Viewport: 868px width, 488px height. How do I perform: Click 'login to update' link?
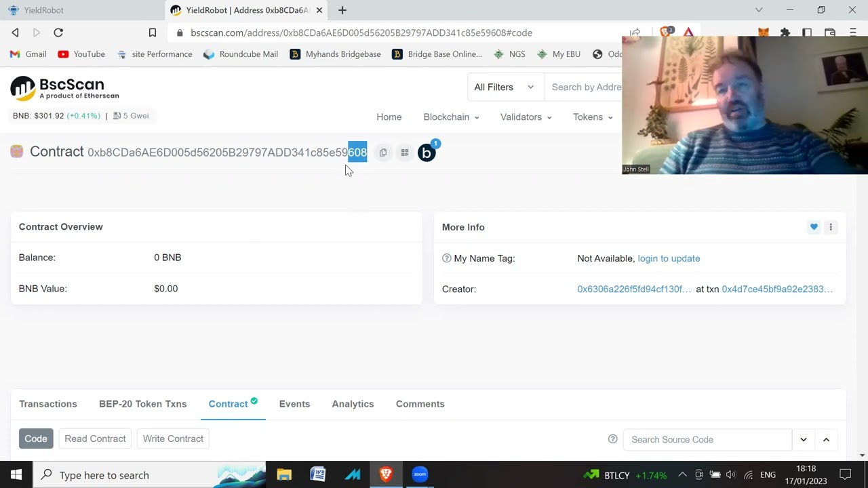coord(669,258)
